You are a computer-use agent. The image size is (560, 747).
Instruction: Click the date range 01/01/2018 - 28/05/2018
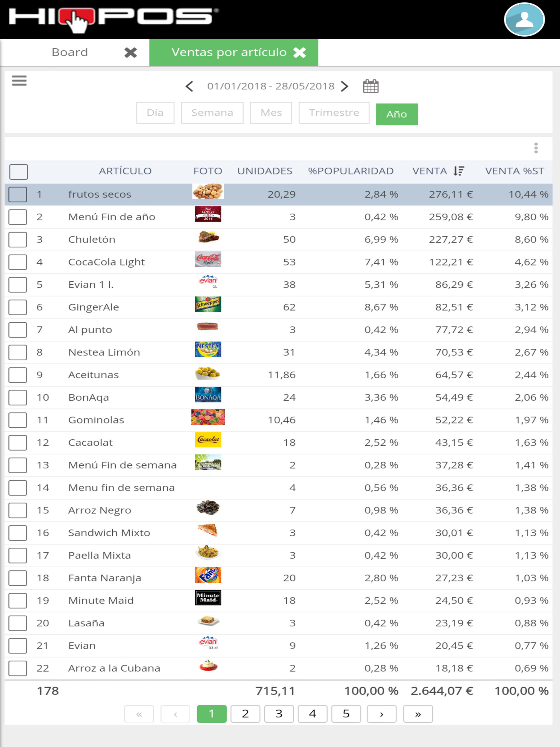point(271,86)
